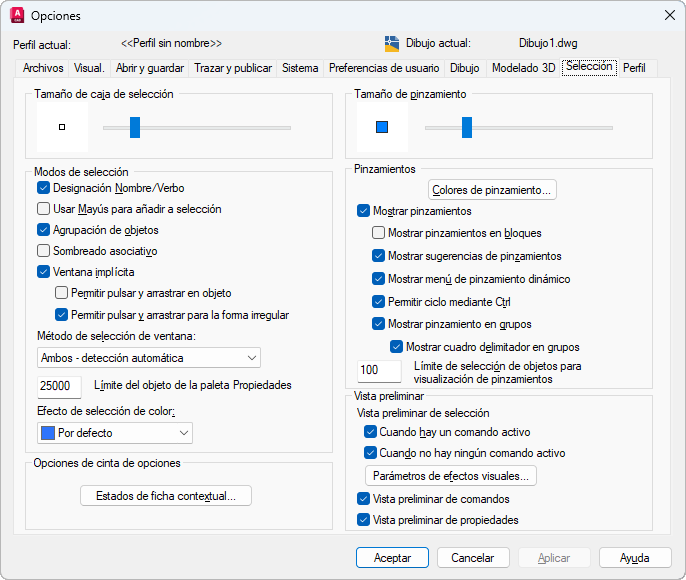Viewport: 686px width, 580px height.
Task: Click the blue color swatch in selection effect
Action: pos(47,433)
